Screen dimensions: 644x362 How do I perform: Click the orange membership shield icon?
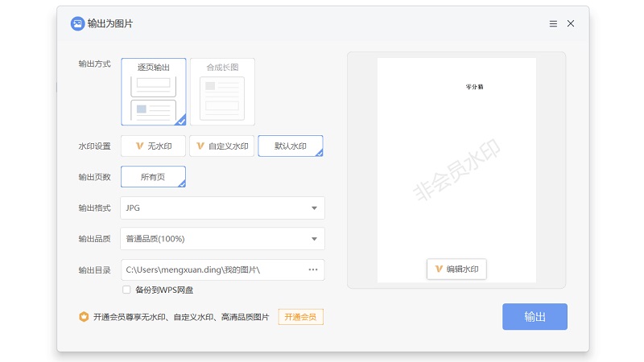click(x=84, y=317)
